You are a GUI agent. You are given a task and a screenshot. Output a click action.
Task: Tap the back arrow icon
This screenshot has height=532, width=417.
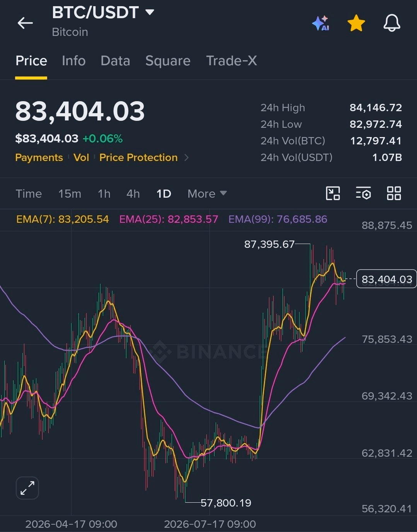point(25,23)
